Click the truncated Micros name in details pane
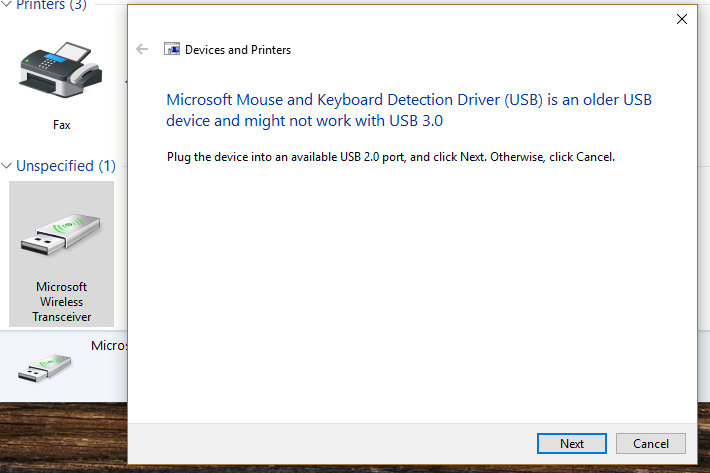The image size is (710, 473). pos(109,345)
